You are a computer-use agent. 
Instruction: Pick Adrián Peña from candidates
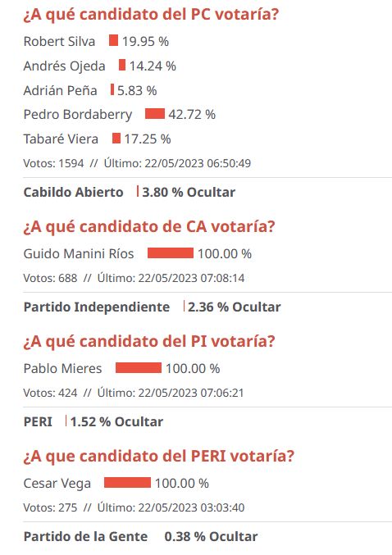60,90
